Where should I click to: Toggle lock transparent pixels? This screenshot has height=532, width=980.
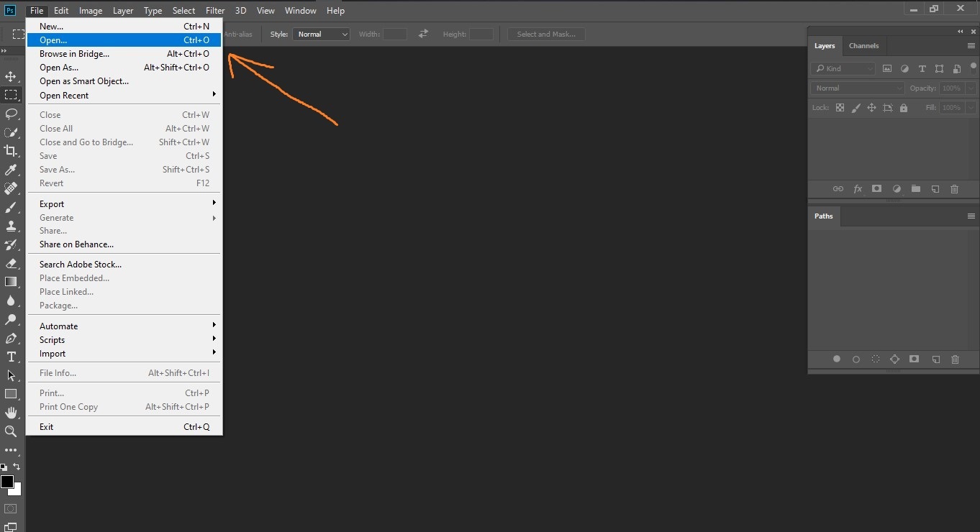839,108
